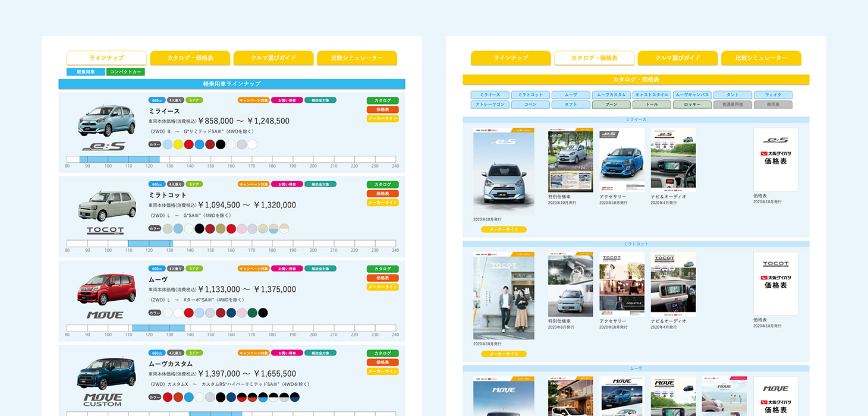Viewport: 868px width, 416px height.
Task: Jump to 普通乗用車 catalog section chip
Action: (x=732, y=105)
